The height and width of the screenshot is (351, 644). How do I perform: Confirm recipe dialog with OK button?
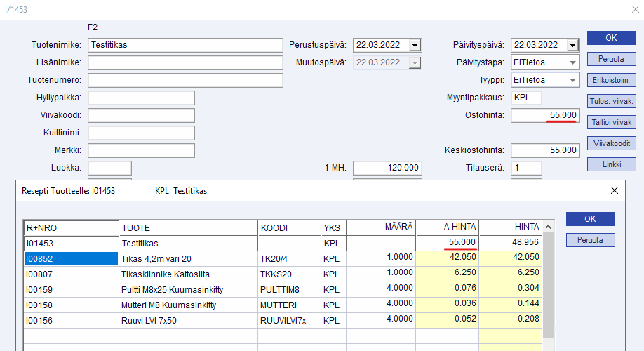click(x=590, y=219)
